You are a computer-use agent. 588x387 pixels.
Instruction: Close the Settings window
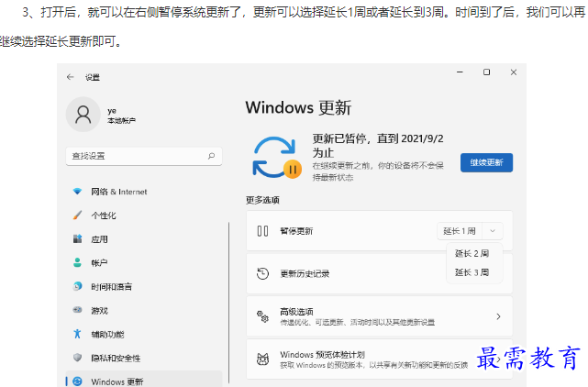pos(514,72)
